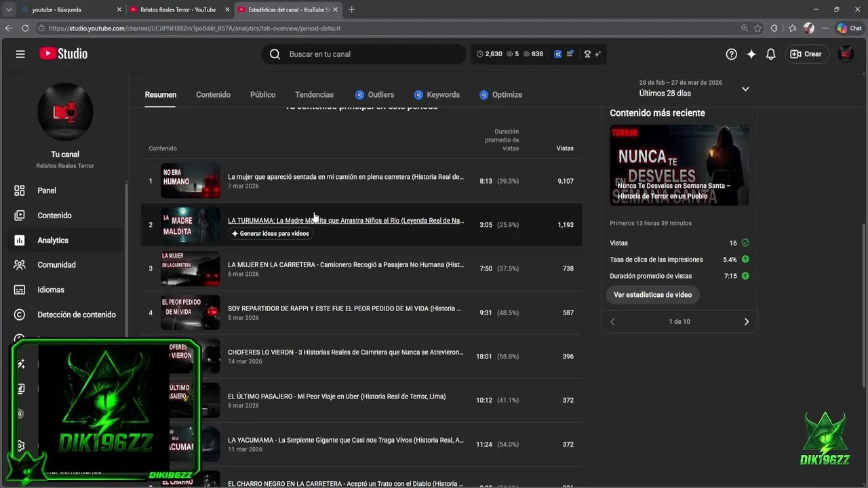Open the Analytics sidebar icon
The image size is (868, 488).
coord(20,241)
